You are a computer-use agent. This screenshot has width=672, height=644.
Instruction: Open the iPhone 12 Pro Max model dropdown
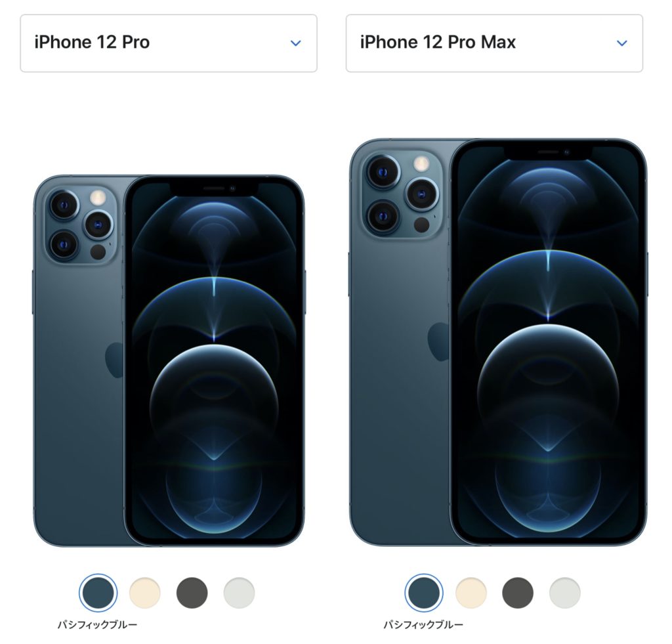494,43
